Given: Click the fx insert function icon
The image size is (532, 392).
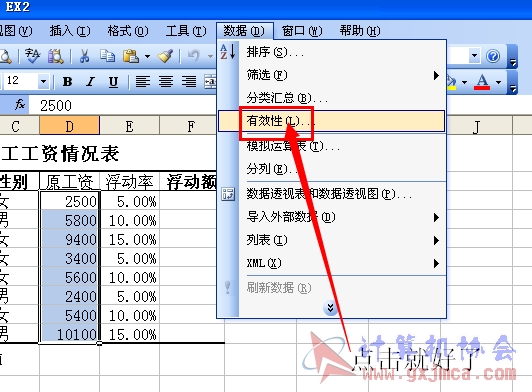Looking at the screenshot, I should 20,104.
